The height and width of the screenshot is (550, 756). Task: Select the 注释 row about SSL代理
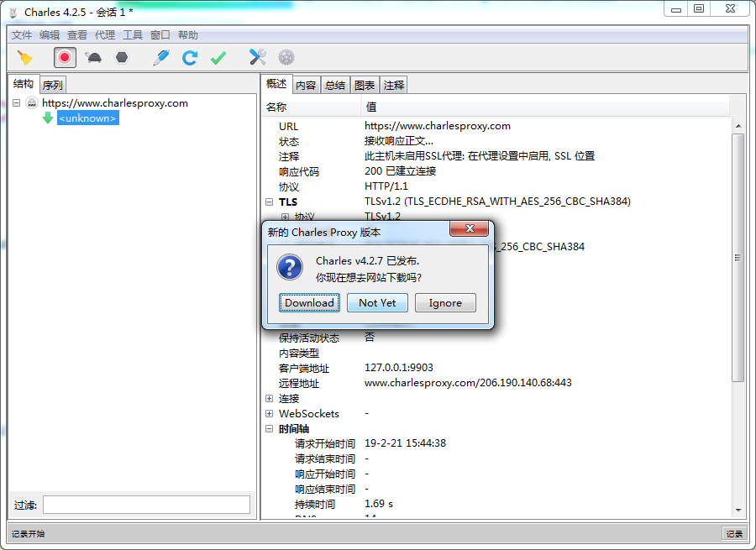[x=496, y=156]
